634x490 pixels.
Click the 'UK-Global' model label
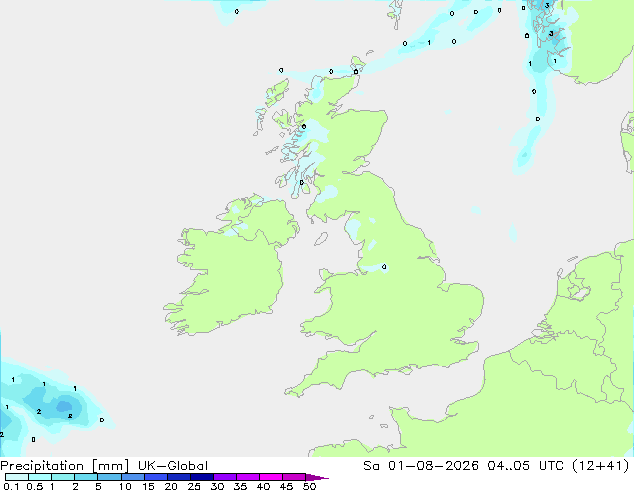click(x=173, y=466)
